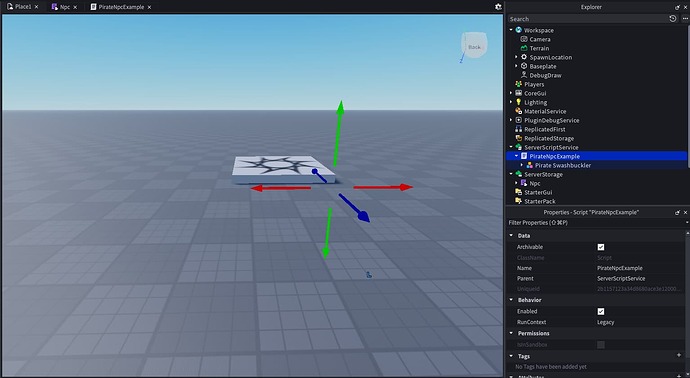Click the right-pointing red move arrow
690x378 pixels.
[383, 187]
